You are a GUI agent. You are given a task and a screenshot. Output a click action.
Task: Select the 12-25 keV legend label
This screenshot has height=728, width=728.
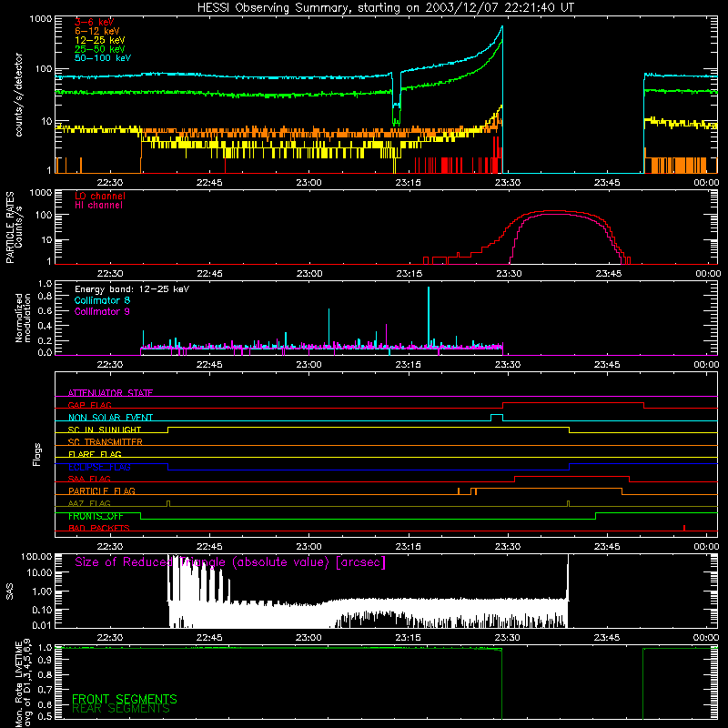point(100,40)
